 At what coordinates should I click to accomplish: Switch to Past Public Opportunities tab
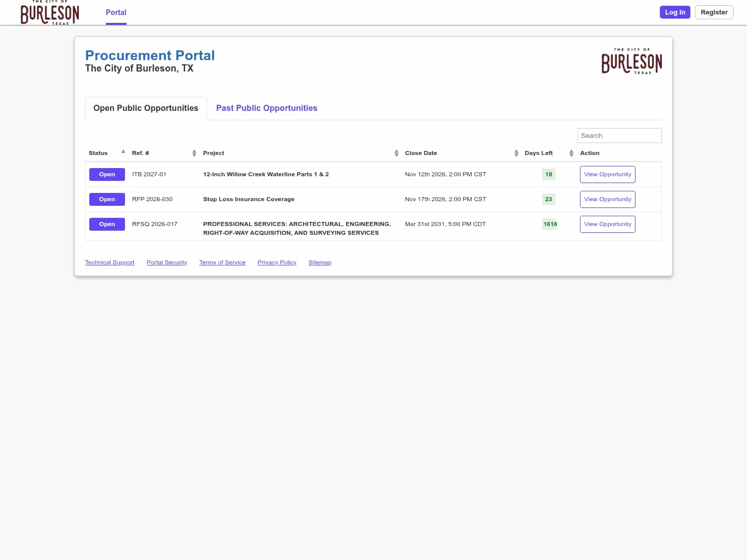pos(267,108)
